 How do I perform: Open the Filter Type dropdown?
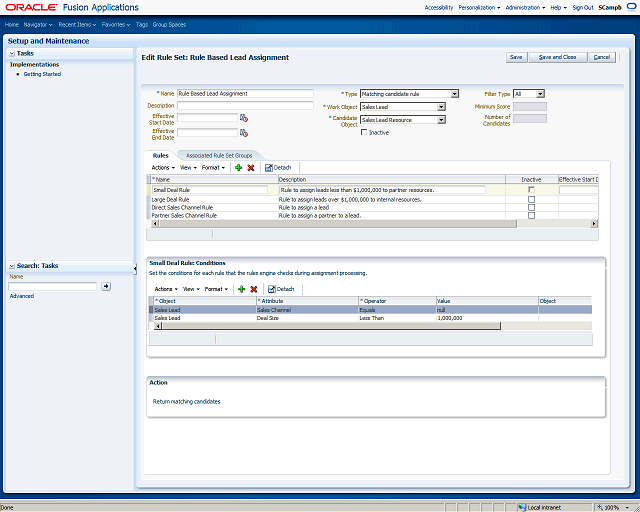pyautogui.click(x=540, y=94)
